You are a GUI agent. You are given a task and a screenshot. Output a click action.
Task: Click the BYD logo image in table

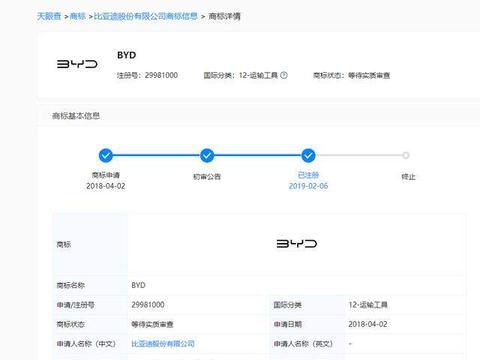click(297, 244)
